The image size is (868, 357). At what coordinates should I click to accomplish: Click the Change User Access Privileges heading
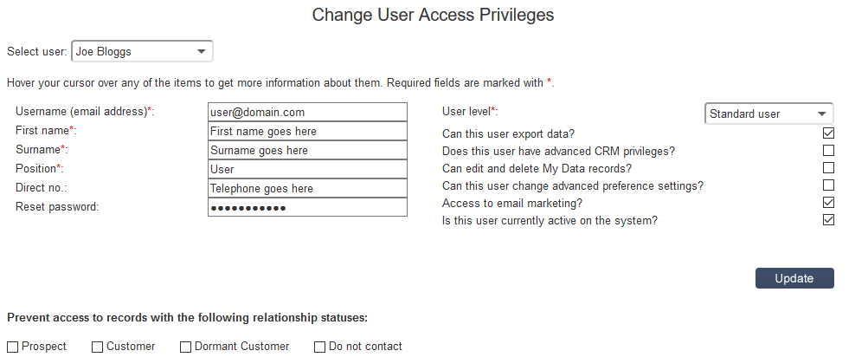point(433,15)
